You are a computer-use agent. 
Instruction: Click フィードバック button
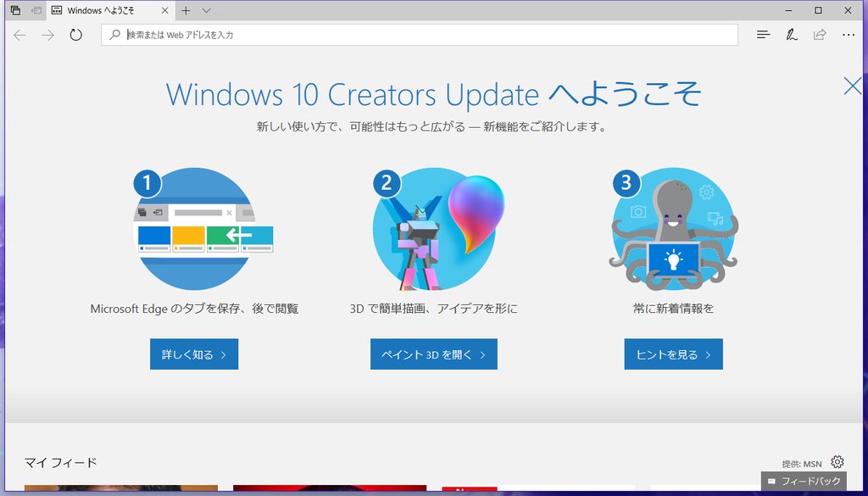(804, 482)
